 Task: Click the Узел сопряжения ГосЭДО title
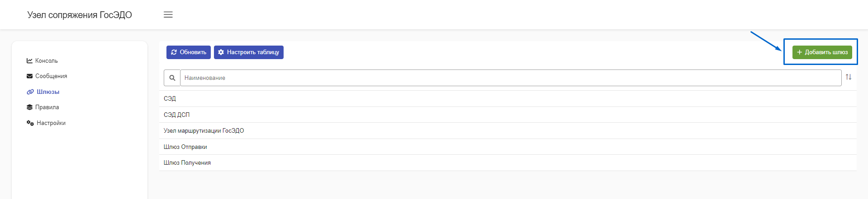tap(80, 15)
